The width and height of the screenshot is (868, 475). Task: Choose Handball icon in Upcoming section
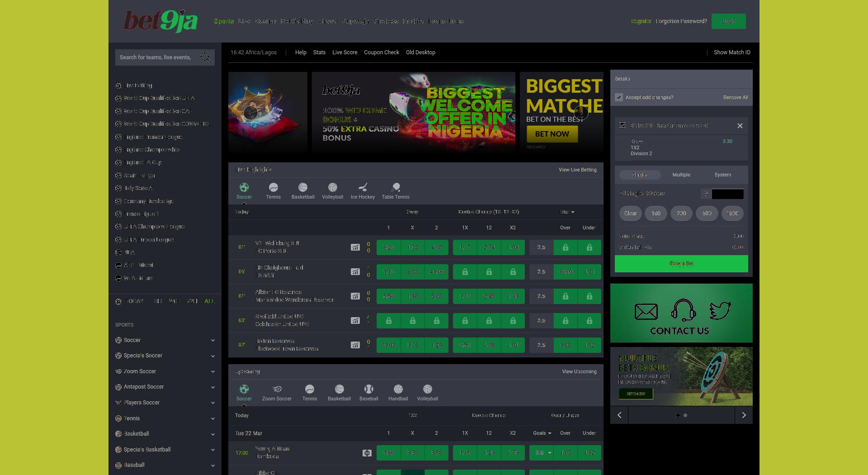click(398, 389)
